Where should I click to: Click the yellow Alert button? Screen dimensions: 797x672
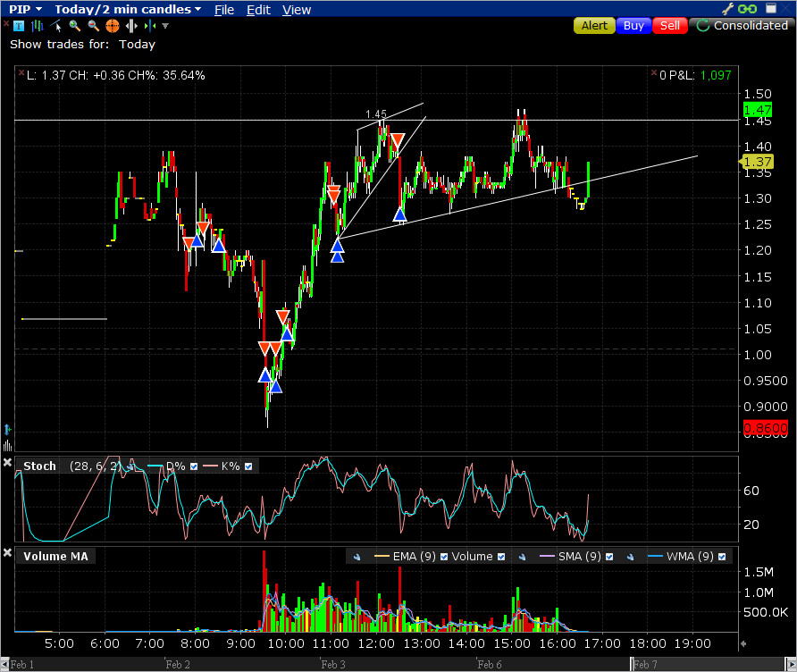click(594, 25)
